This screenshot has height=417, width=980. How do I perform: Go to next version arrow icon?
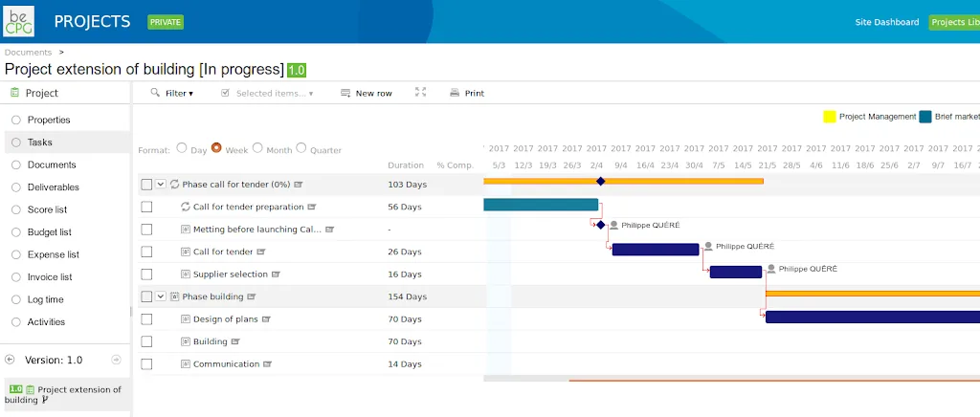click(116, 360)
